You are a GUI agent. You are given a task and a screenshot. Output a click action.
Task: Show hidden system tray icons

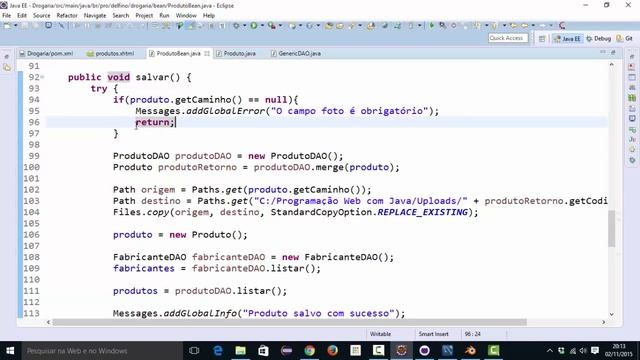549,351
